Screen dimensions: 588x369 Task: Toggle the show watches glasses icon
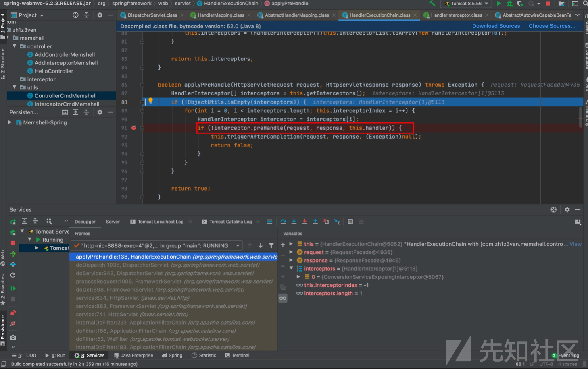tap(283, 298)
